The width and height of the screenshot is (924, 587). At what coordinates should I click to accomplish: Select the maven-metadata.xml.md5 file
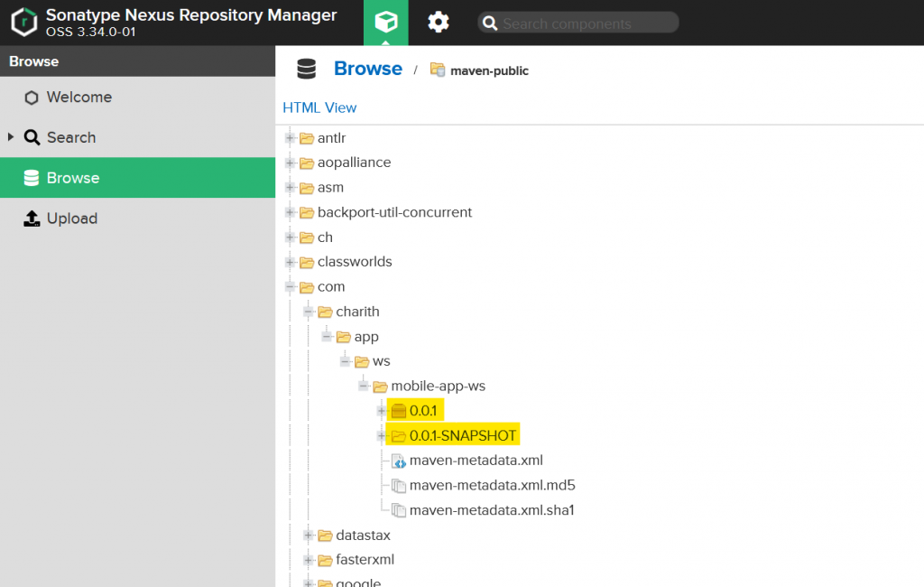493,486
